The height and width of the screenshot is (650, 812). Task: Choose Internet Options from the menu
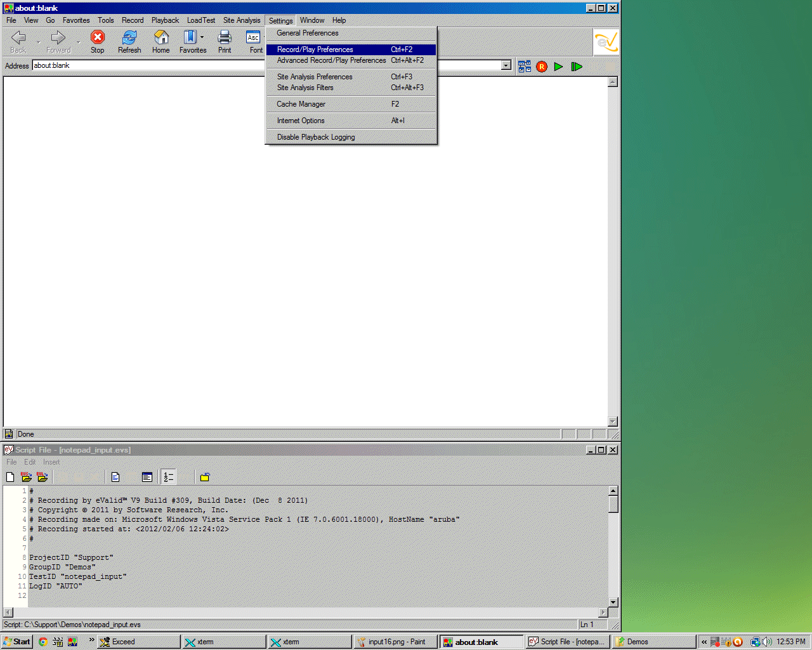351,121
